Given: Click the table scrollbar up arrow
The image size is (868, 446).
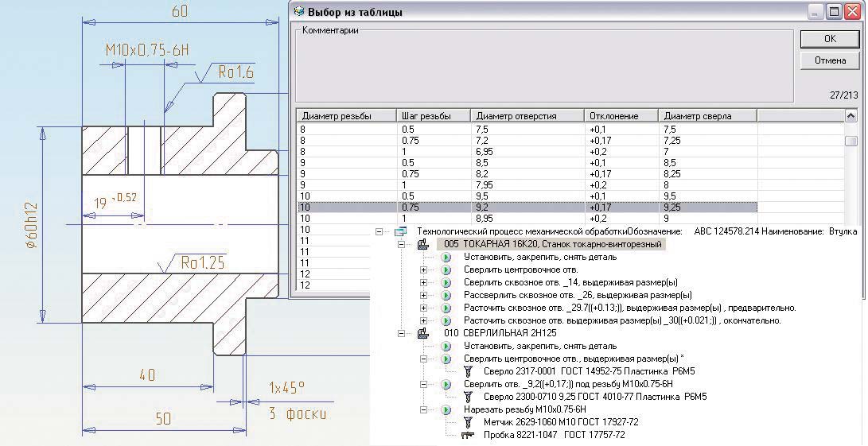Looking at the screenshot, I should click(x=851, y=115).
